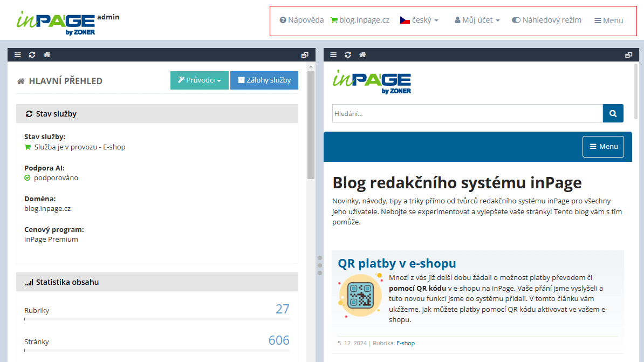Open the right preview panel hamburger menu
This screenshot has width=644, height=362.
click(x=333, y=54)
